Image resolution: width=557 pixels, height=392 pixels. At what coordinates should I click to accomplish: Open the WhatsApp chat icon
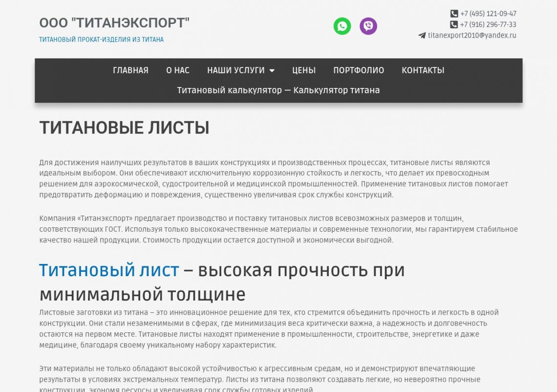[x=342, y=26]
